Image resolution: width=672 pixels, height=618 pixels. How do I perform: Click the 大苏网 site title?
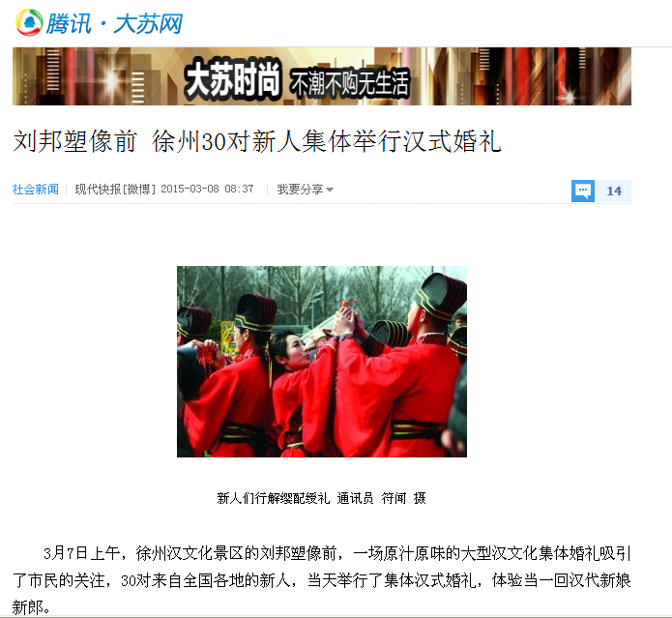point(148,23)
